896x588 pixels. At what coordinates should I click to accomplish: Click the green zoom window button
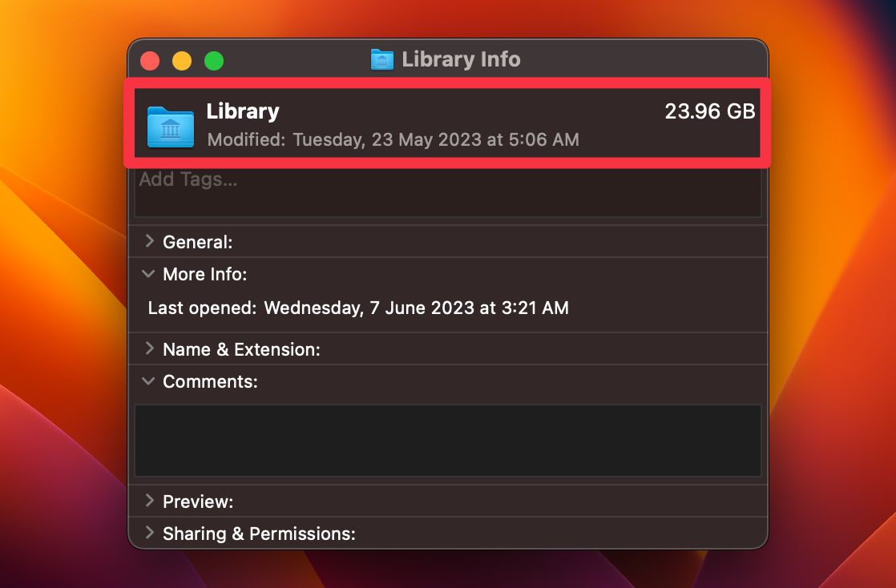point(214,60)
